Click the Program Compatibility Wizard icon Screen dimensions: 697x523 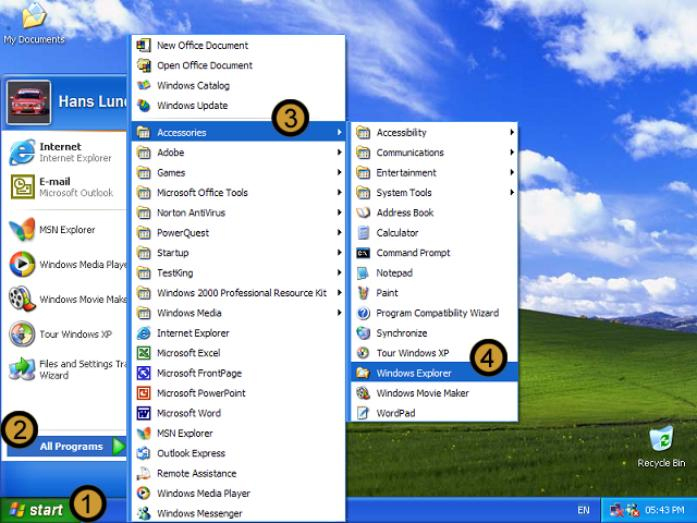click(x=363, y=313)
